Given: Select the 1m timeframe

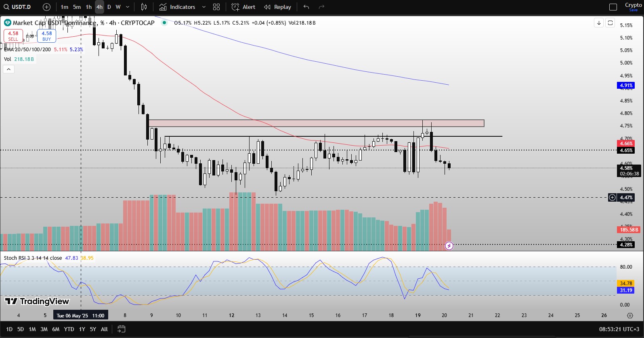Looking at the screenshot, I should tap(64, 7).
